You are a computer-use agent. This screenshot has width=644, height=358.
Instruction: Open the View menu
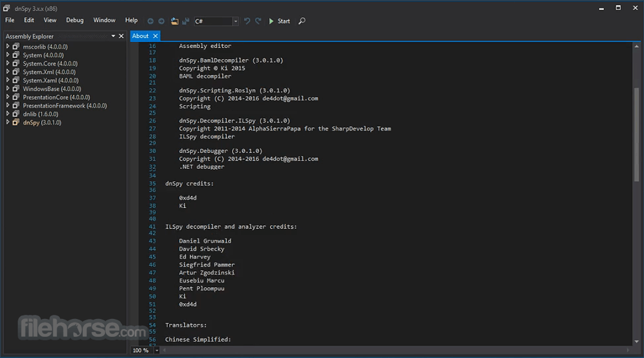coord(50,20)
